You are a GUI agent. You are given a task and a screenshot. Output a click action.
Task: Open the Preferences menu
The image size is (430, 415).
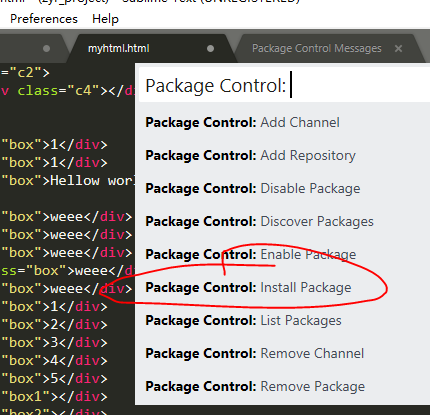click(x=44, y=19)
